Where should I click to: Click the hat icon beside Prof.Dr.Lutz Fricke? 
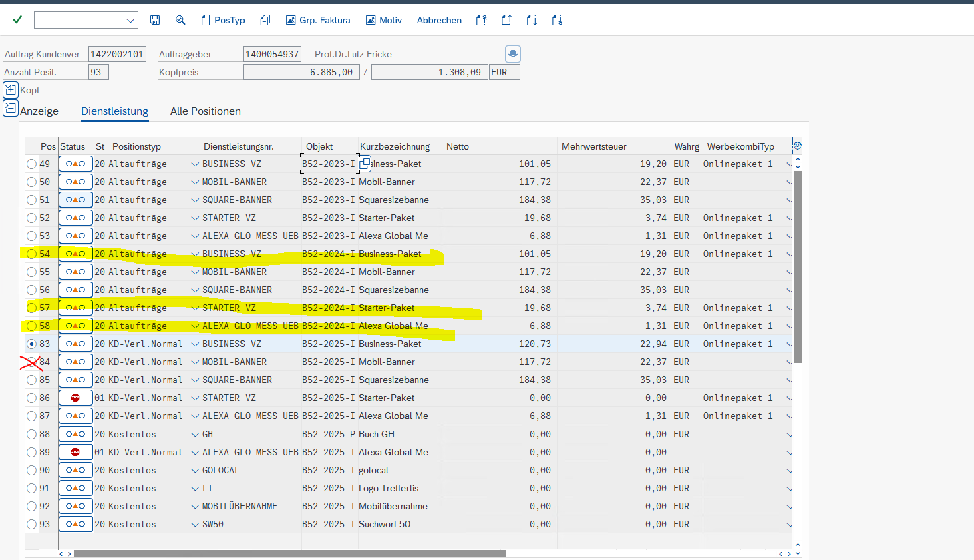tap(512, 53)
